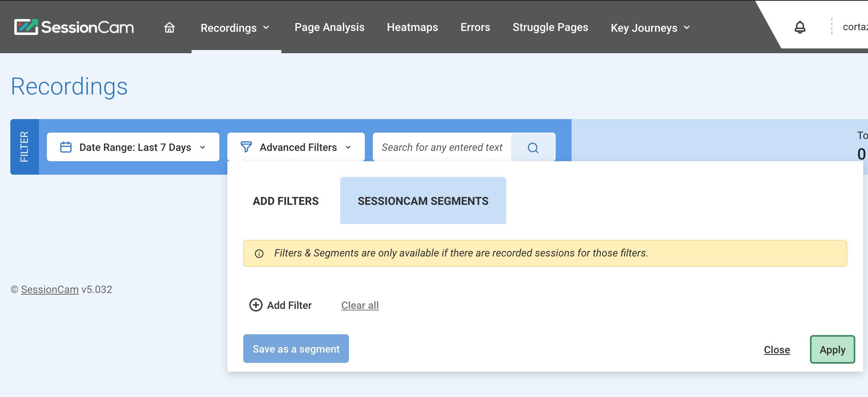Open the notifications bell
Image resolution: width=868 pixels, height=397 pixels.
point(800,27)
